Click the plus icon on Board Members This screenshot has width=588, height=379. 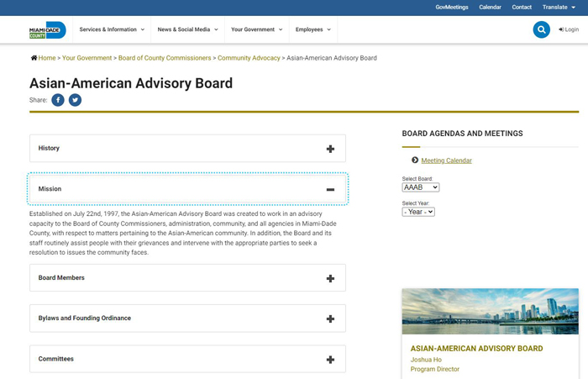[330, 278]
